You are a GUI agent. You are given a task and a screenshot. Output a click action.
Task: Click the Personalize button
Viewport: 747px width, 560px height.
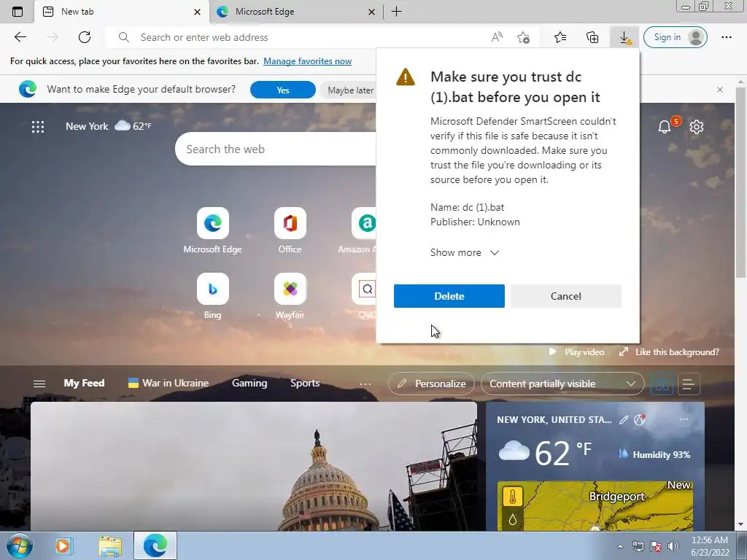[431, 384]
